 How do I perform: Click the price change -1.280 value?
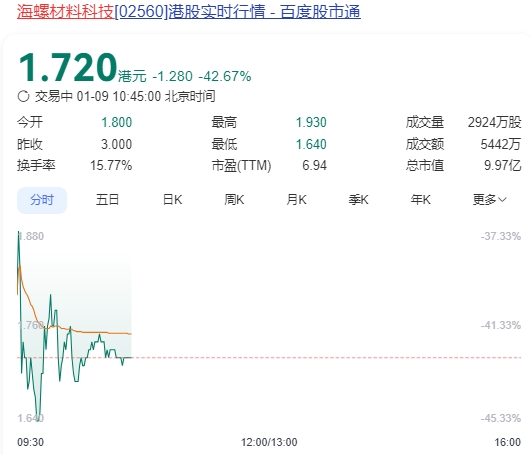click(172, 76)
